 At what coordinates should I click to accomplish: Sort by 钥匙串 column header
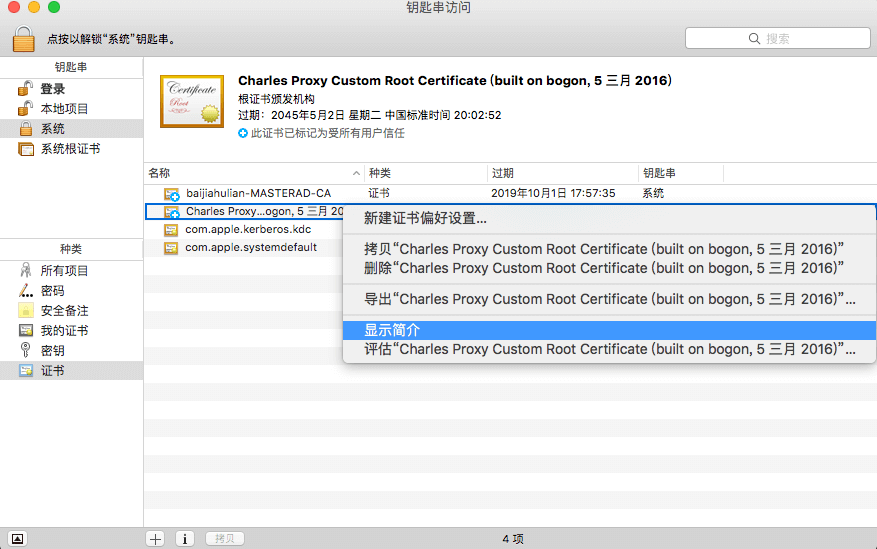681,173
